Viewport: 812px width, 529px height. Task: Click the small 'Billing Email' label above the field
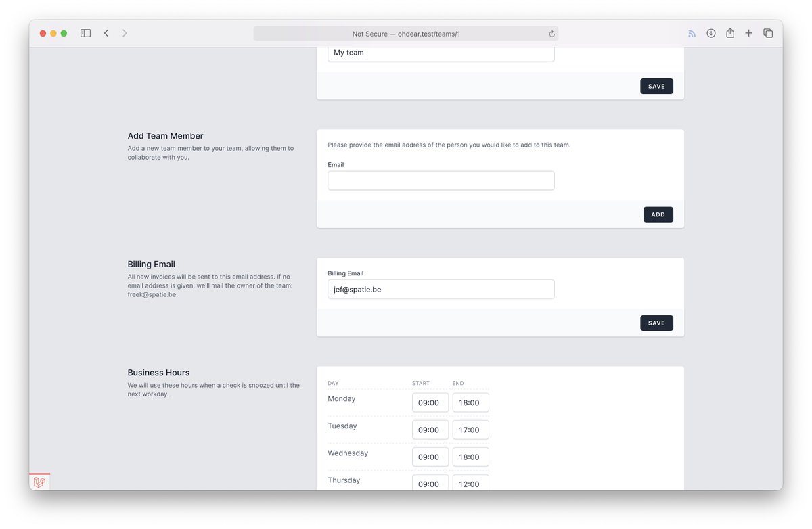point(345,273)
